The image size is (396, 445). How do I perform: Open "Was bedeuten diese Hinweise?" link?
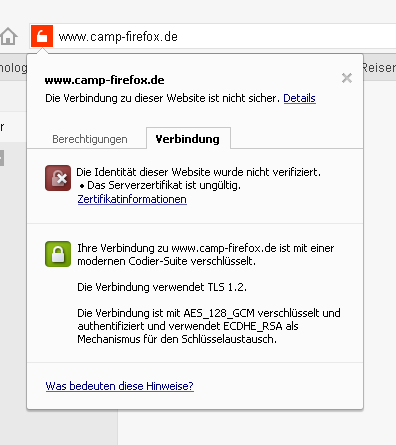point(120,386)
